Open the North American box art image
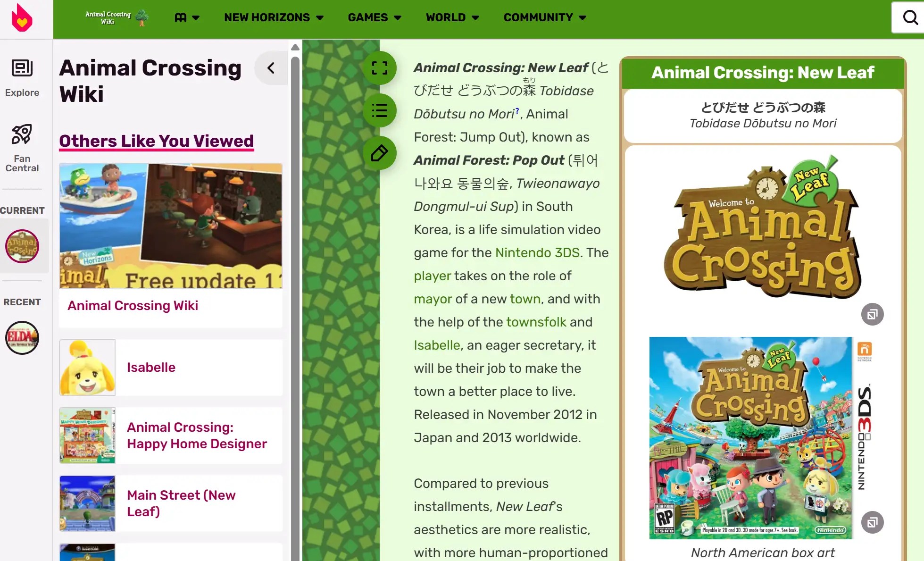The height and width of the screenshot is (561, 924). (x=763, y=438)
